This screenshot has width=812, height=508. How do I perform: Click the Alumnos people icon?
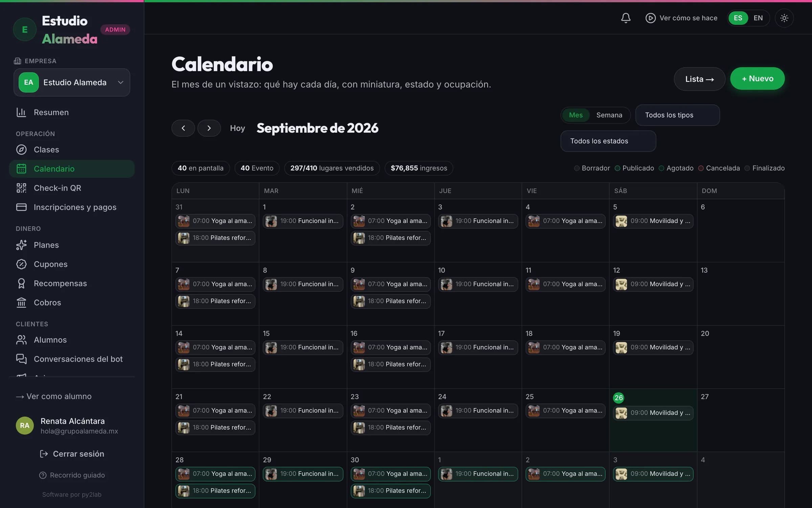[21, 340]
